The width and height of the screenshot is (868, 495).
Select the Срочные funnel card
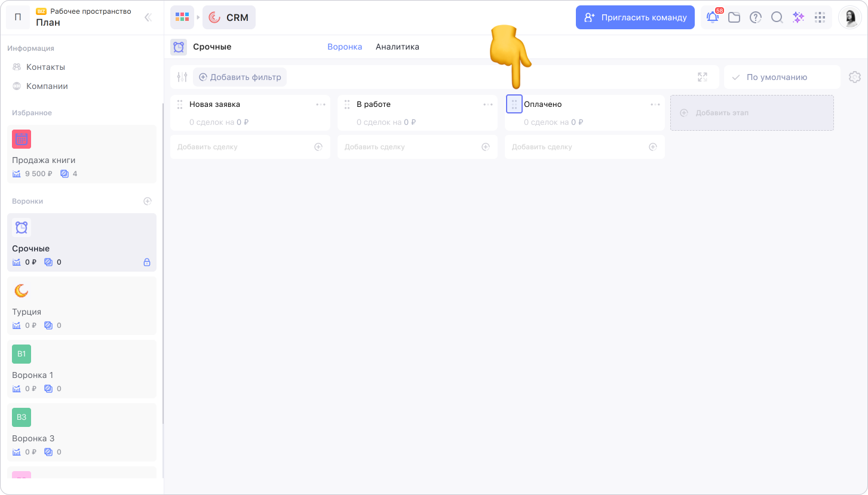click(x=82, y=242)
